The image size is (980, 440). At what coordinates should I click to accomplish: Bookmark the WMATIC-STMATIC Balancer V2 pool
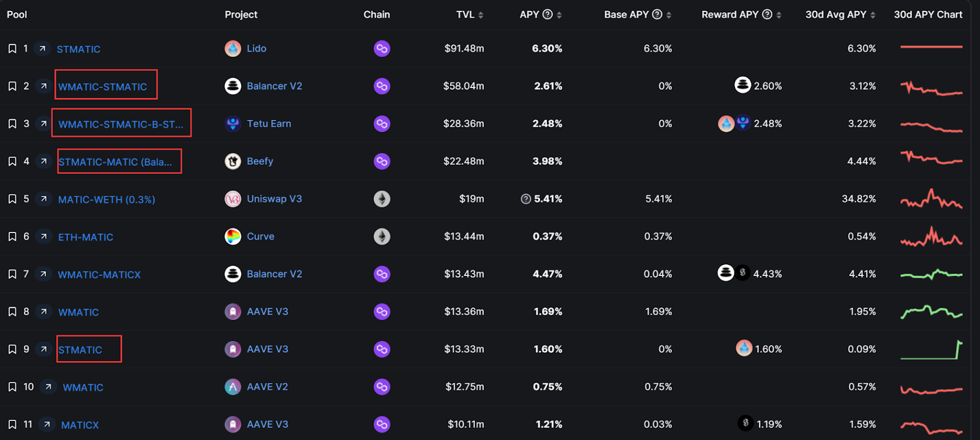tap(12, 86)
